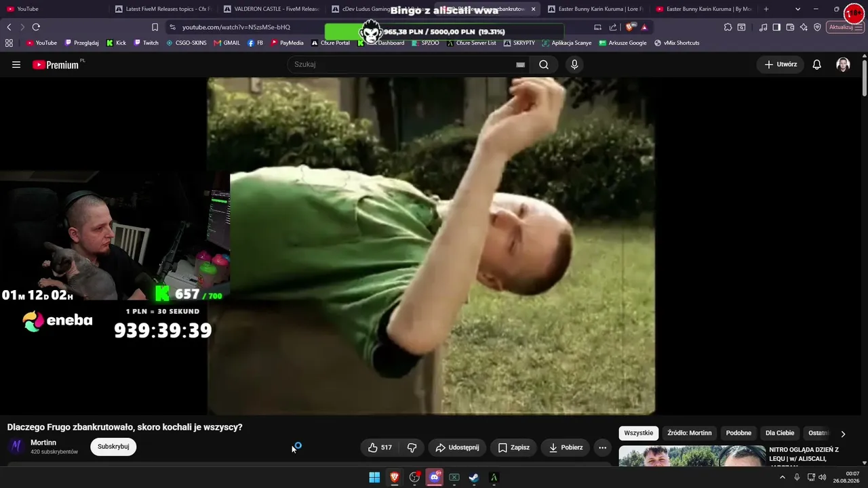The height and width of the screenshot is (488, 868).
Task: Switch to the first YouTube tab
Action: [x=55, y=9]
